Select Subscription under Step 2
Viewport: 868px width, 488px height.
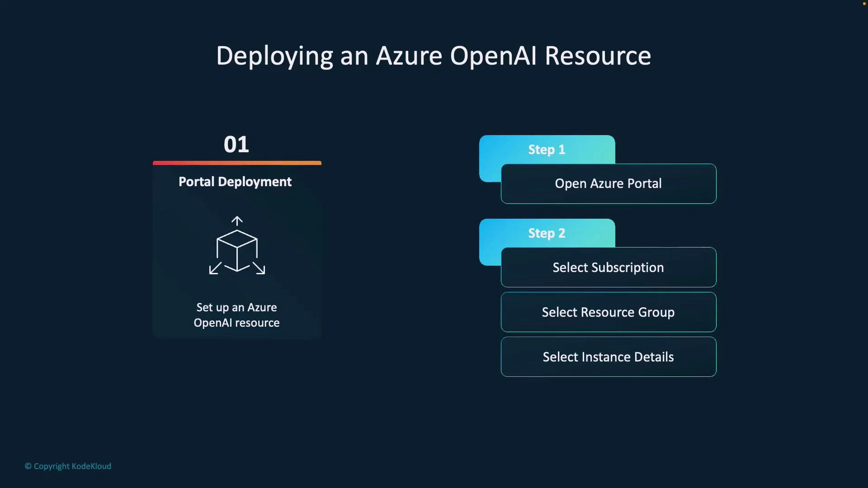tap(608, 267)
